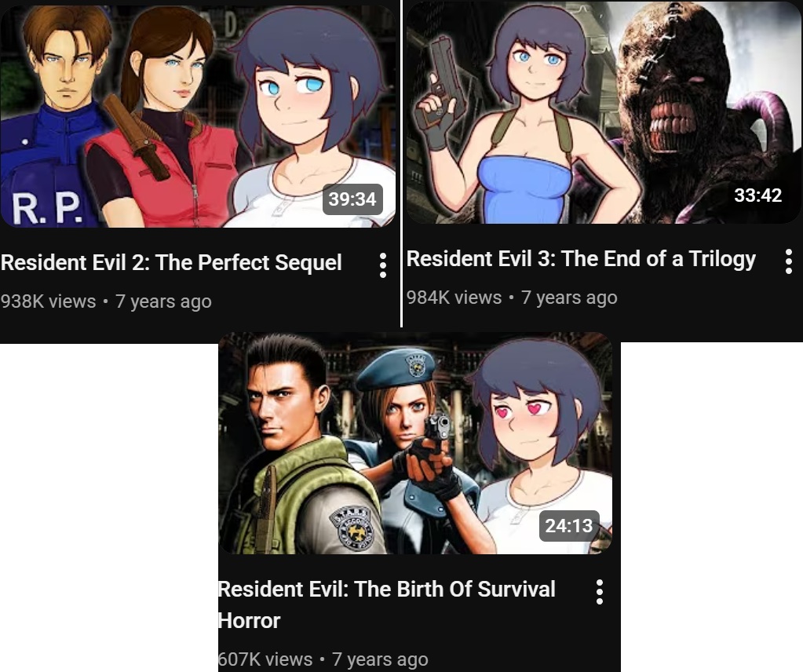The height and width of the screenshot is (672, 803).
Task: Open more options for Resident Evil 3 video
Action: (789, 261)
